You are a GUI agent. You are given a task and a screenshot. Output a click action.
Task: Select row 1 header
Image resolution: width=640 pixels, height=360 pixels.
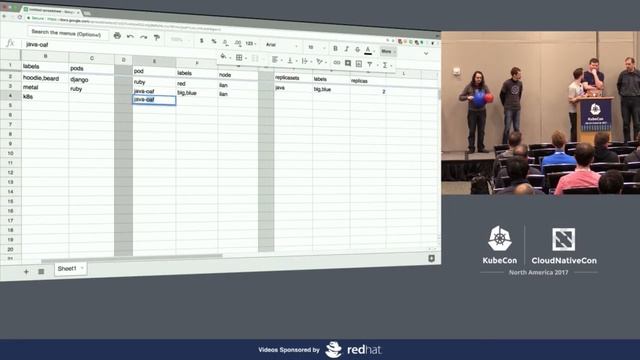(x=10, y=65)
